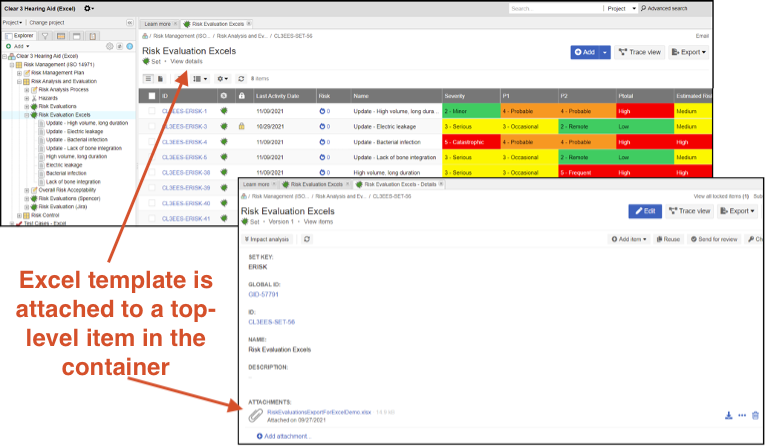Check the box for CL3EES-ERISK-40
The width and height of the screenshot is (765, 448).
coord(152,203)
